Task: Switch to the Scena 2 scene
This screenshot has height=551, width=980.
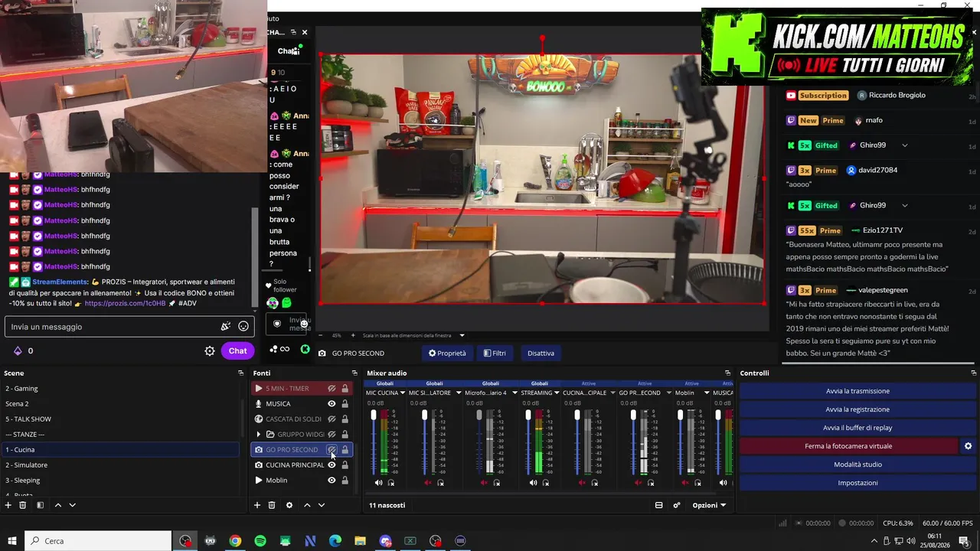Action: [121, 404]
